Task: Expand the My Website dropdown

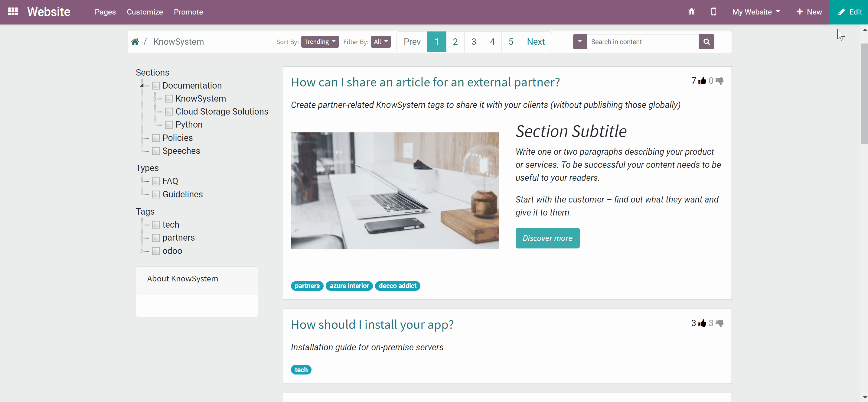Action: (756, 12)
